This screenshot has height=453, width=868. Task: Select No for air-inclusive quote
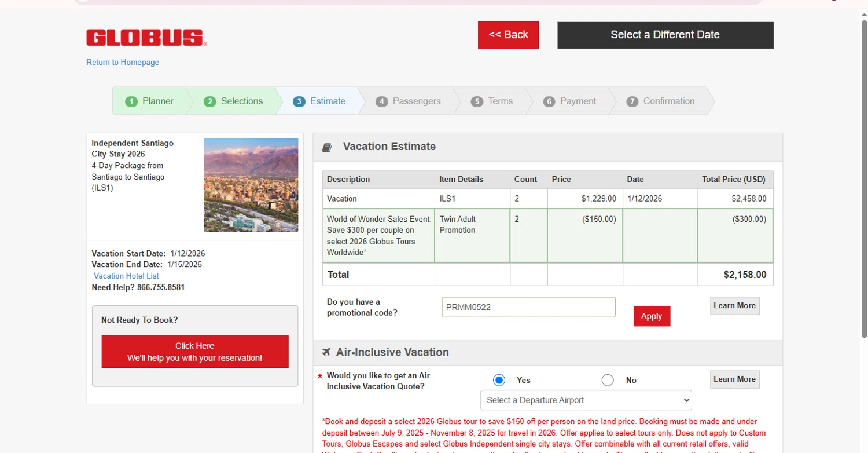click(608, 380)
